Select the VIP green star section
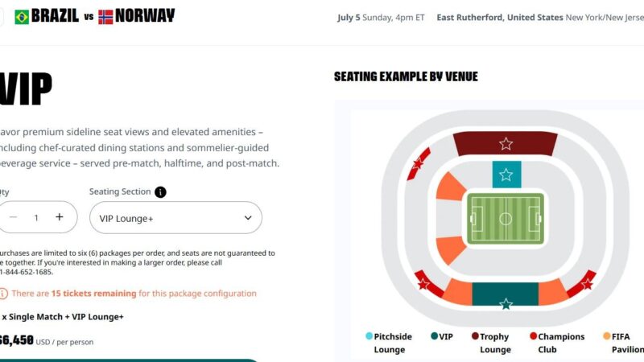The image size is (644, 362). pos(506,304)
